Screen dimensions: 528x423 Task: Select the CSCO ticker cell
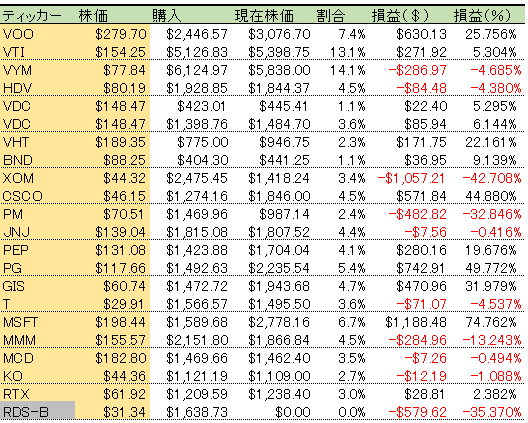23,196
